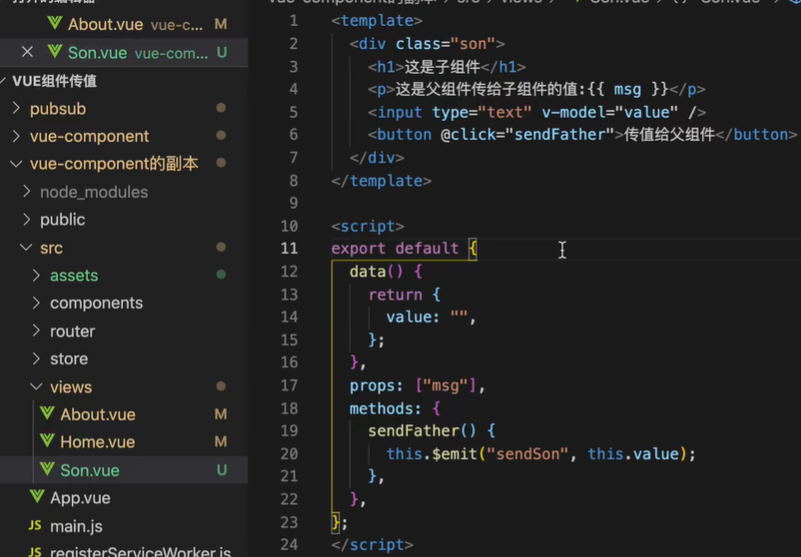This screenshot has width=801, height=557.
Task: Click the Vue icon beside App.vue
Action: pyautogui.click(x=37, y=497)
